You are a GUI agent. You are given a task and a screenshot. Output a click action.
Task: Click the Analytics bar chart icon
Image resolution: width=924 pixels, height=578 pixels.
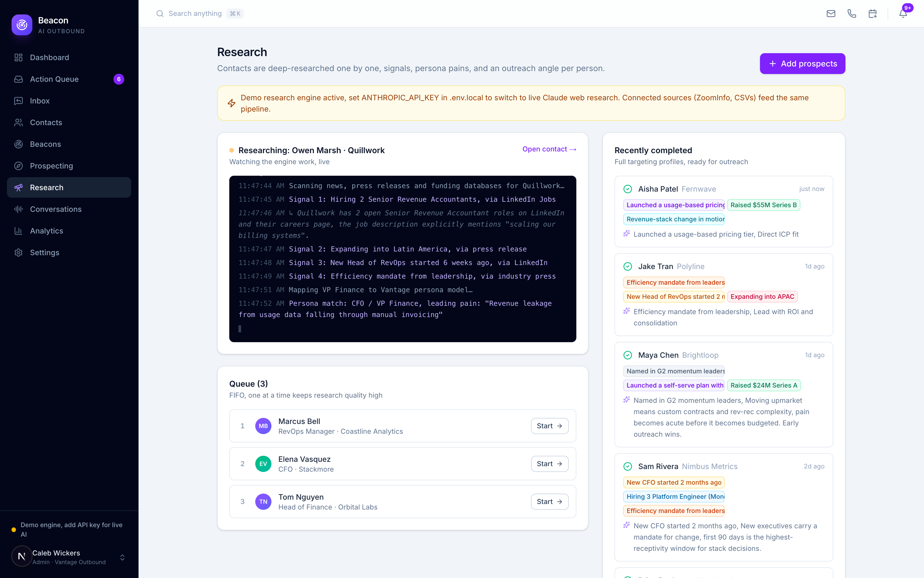tap(18, 231)
